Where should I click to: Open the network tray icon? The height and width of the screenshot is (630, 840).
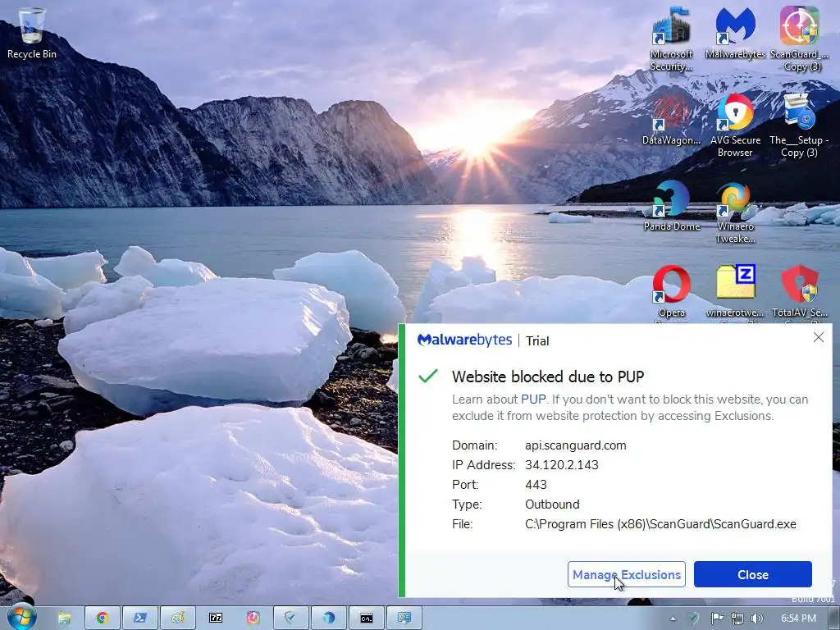pyautogui.click(x=737, y=619)
